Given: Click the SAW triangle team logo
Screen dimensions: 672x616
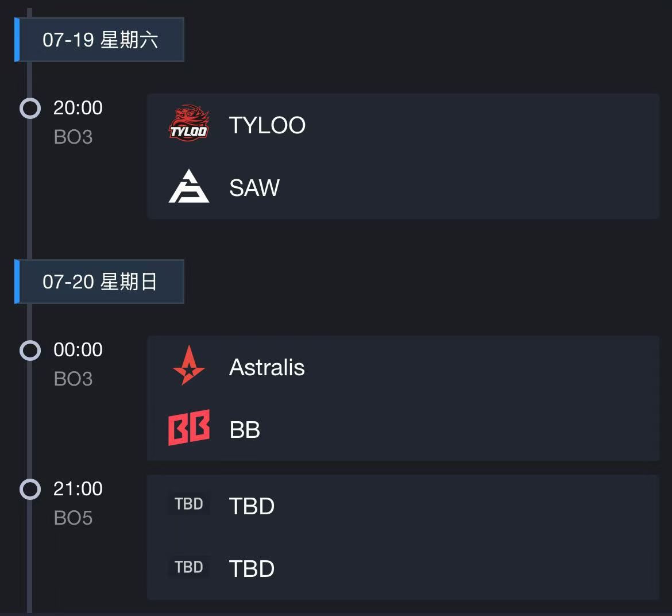Looking at the screenshot, I should point(188,187).
